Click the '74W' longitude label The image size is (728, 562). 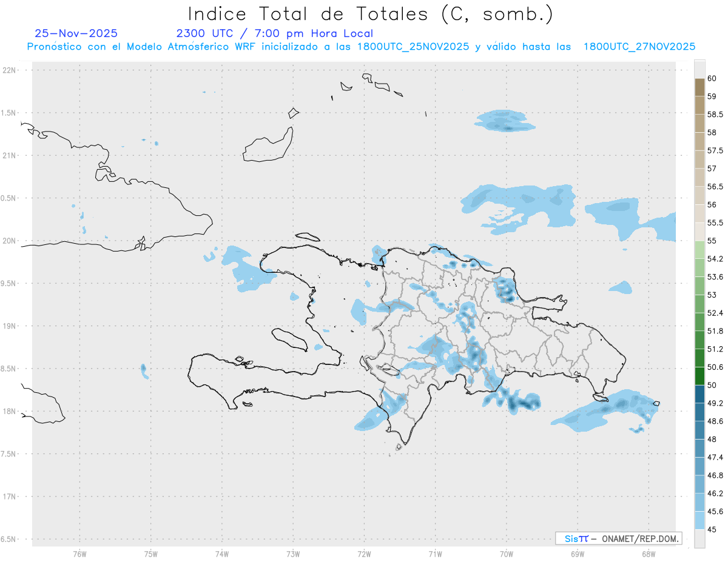click(x=222, y=553)
